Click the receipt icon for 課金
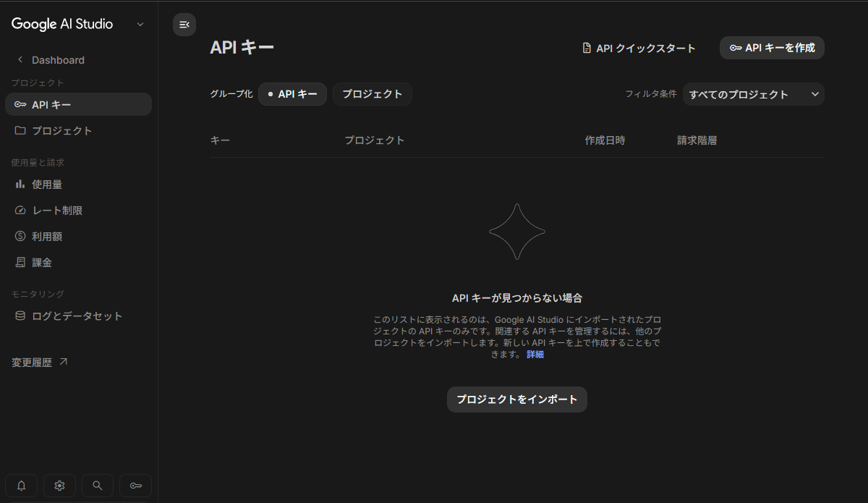 click(20, 263)
